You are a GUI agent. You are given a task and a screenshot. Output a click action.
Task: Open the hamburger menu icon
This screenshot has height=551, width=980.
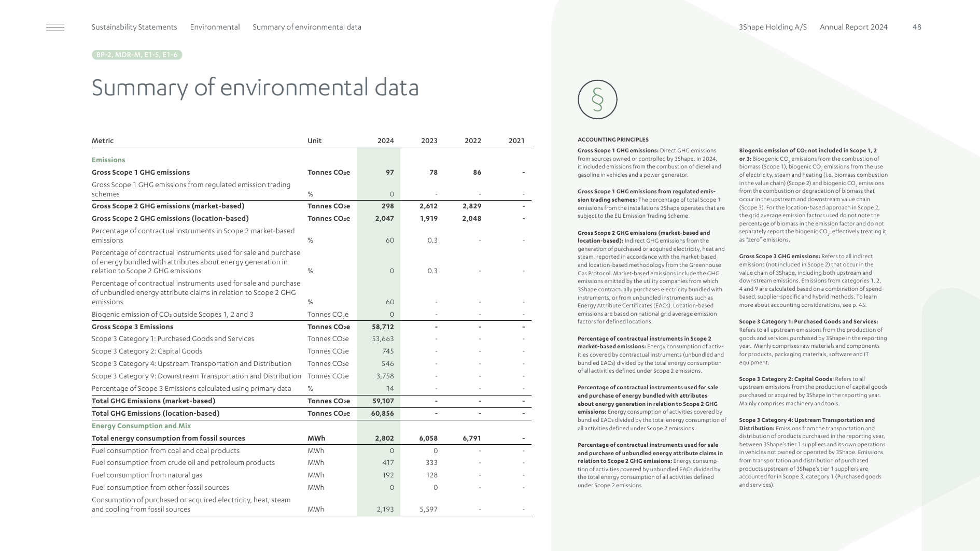tap(55, 27)
